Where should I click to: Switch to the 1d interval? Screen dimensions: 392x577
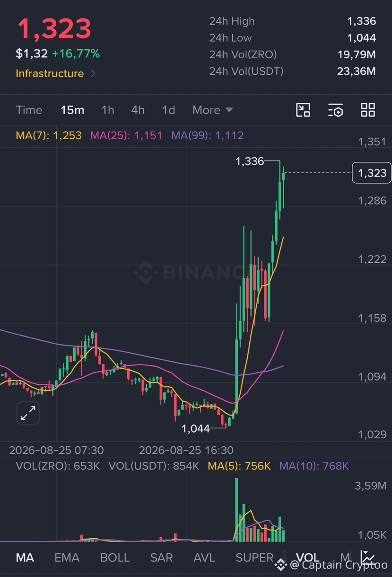coord(168,110)
